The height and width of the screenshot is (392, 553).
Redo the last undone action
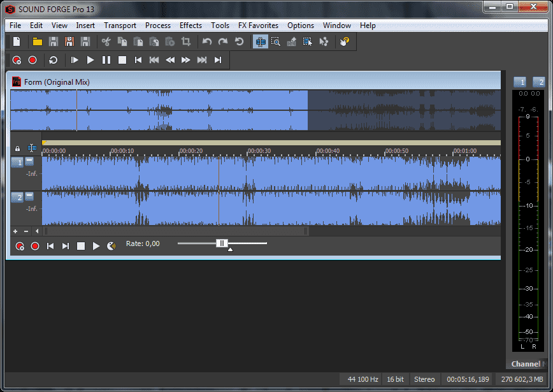(223, 41)
